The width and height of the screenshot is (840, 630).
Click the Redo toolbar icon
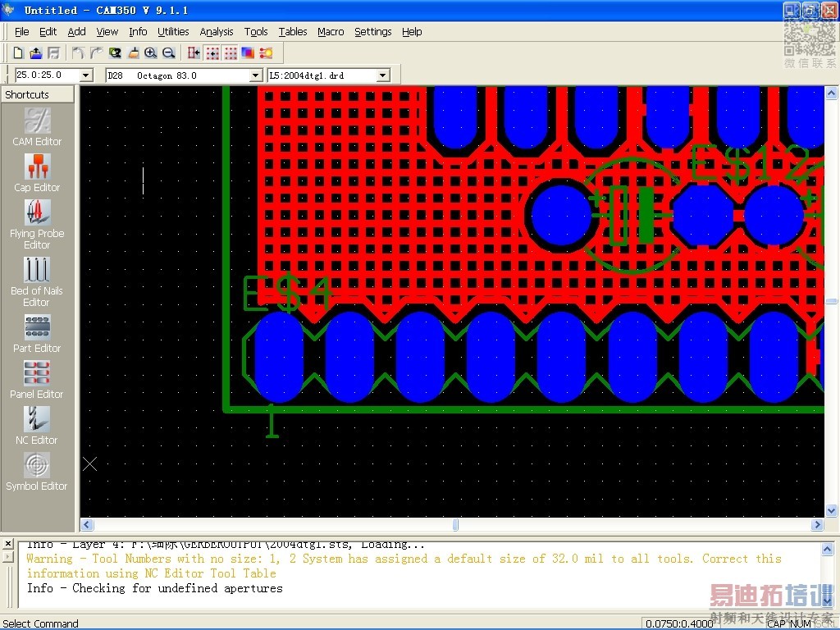pos(97,52)
